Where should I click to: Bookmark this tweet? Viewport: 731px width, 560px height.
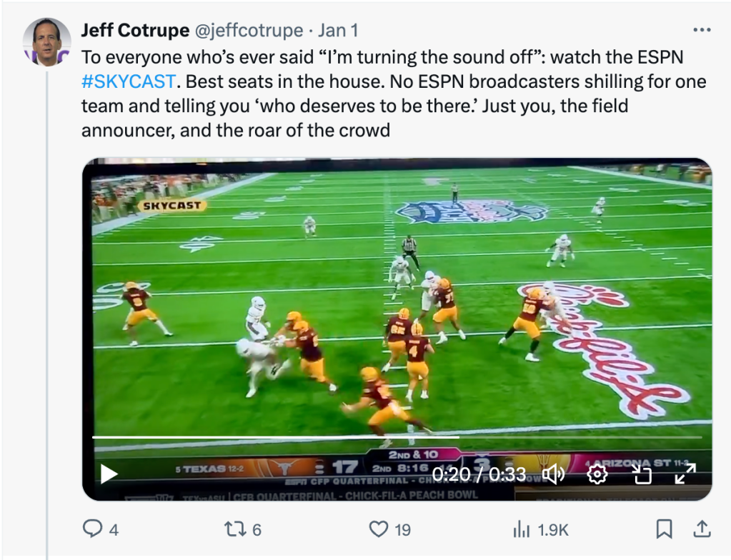click(x=664, y=529)
